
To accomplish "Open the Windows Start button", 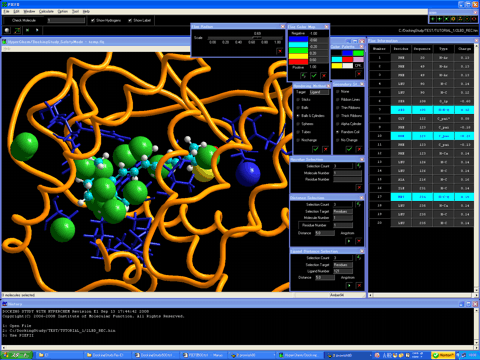I will click(x=16, y=355).
